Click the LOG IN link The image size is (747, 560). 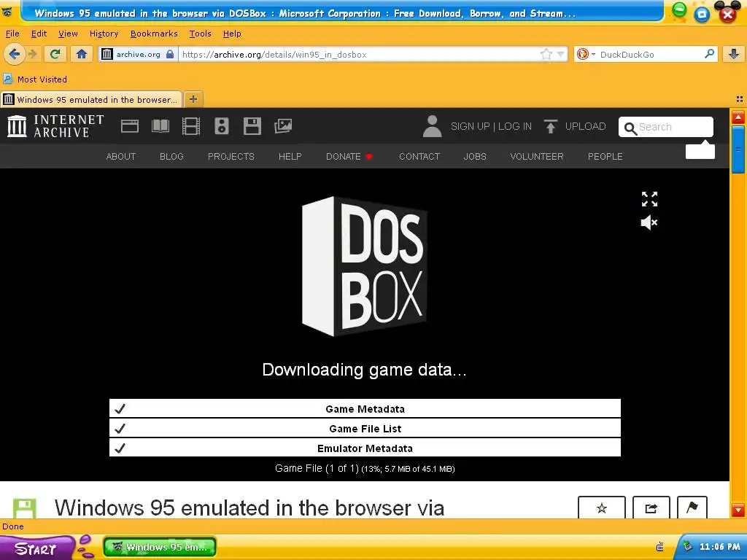click(515, 126)
